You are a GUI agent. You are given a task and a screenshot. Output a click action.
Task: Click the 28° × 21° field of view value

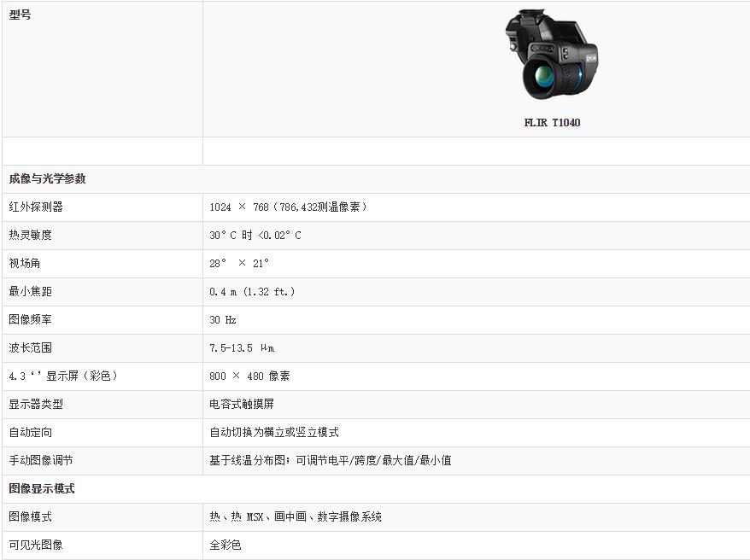[x=239, y=264]
